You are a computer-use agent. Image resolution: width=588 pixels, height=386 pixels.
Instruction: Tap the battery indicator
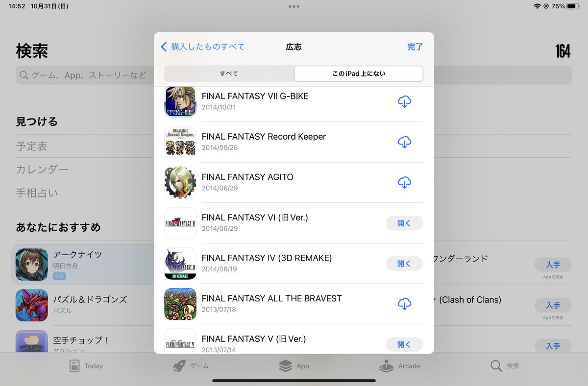click(x=574, y=6)
